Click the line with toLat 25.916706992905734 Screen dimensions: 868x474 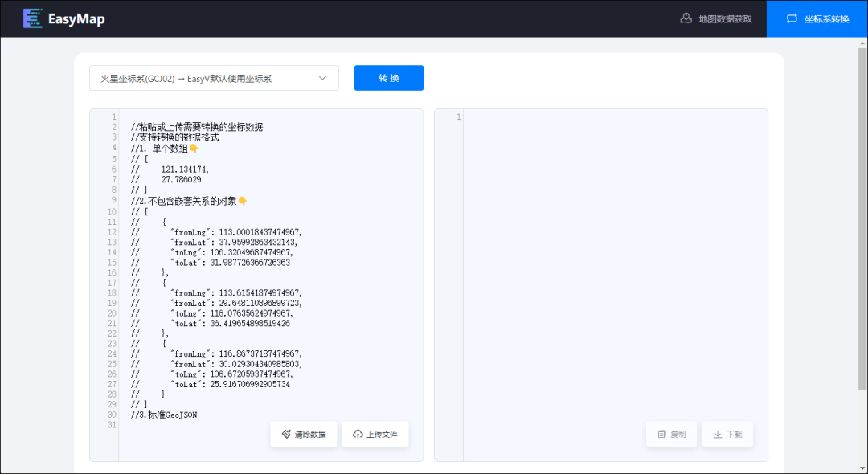click(211, 384)
